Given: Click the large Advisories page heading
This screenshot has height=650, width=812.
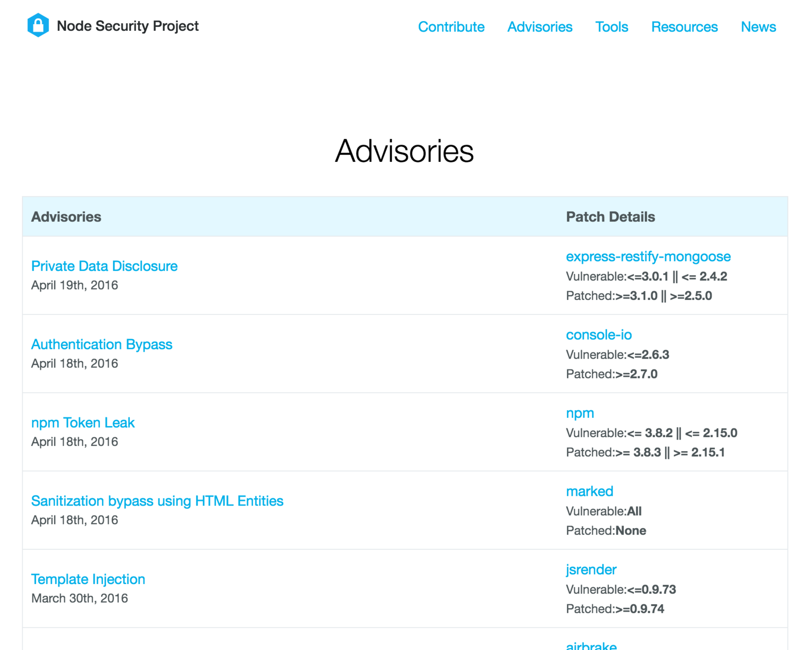Looking at the screenshot, I should (404, 151).
